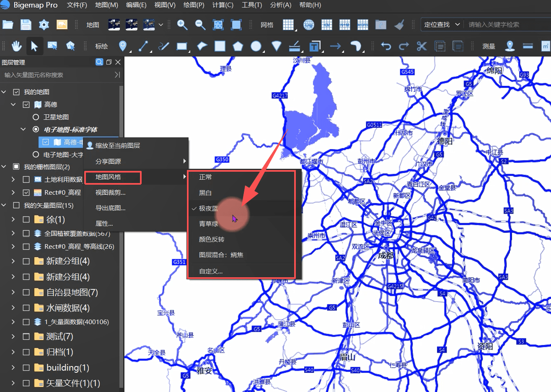Check the 我的矢量图层(15) checkbox

(x=16, y=205)
